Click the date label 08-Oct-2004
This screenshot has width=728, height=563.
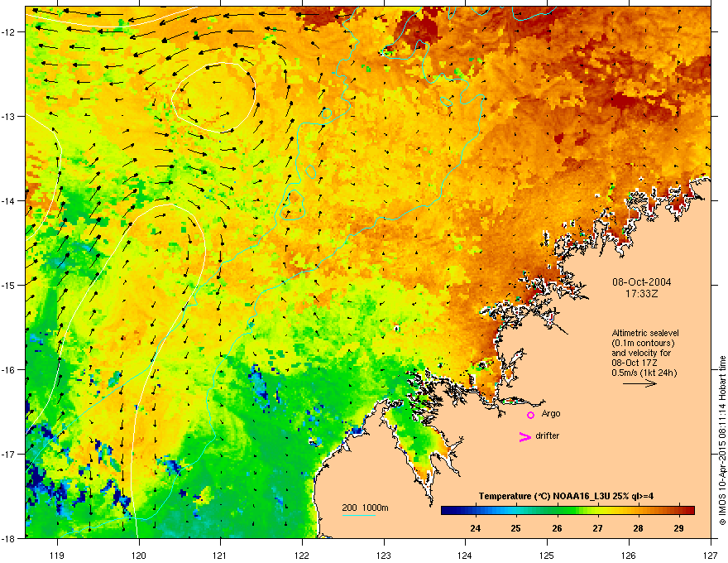641,282
